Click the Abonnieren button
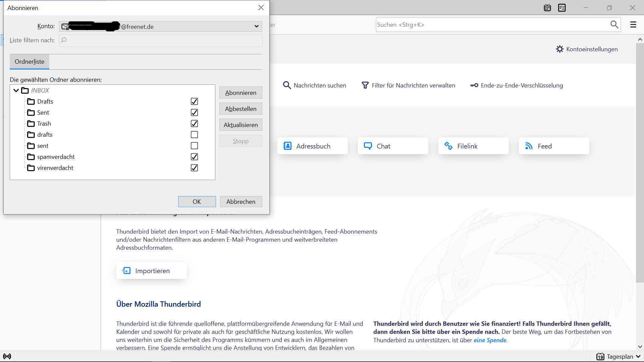This screenshot has height=362, width=644. point(240,93)
